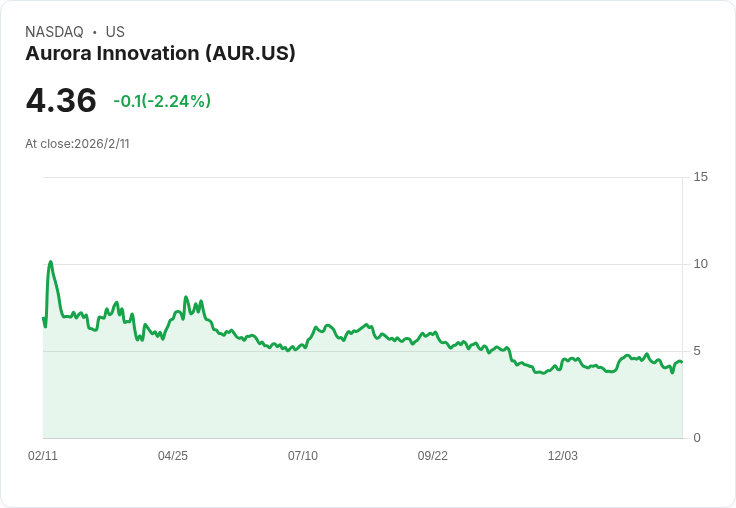
Task: Click the 09/22 date on the x-axis
Action: tap(433, 456)
